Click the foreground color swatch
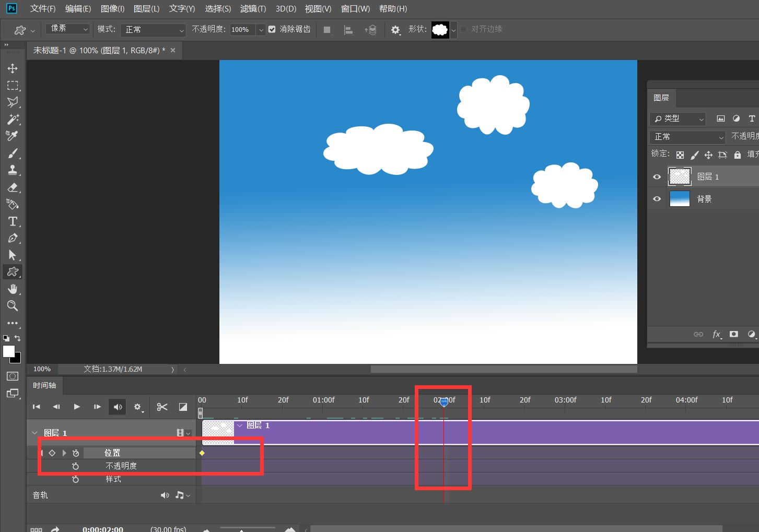The image size is (759, 532). pos(9,351)
